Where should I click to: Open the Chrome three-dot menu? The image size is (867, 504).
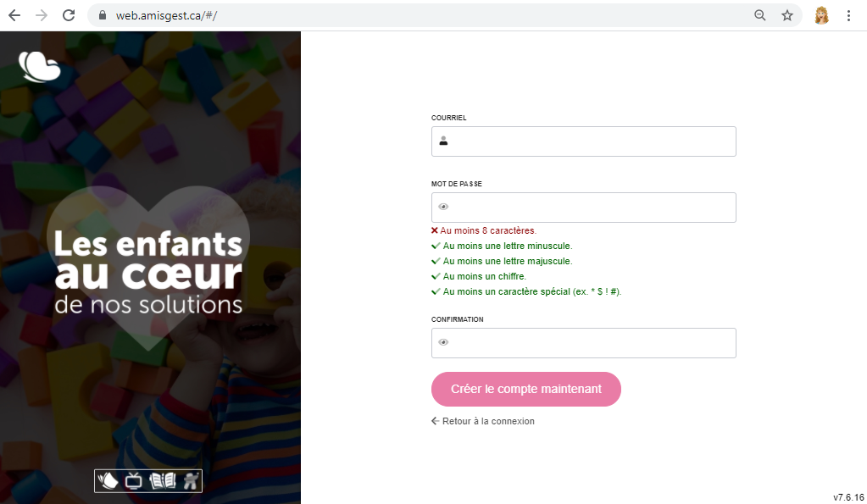848,15
